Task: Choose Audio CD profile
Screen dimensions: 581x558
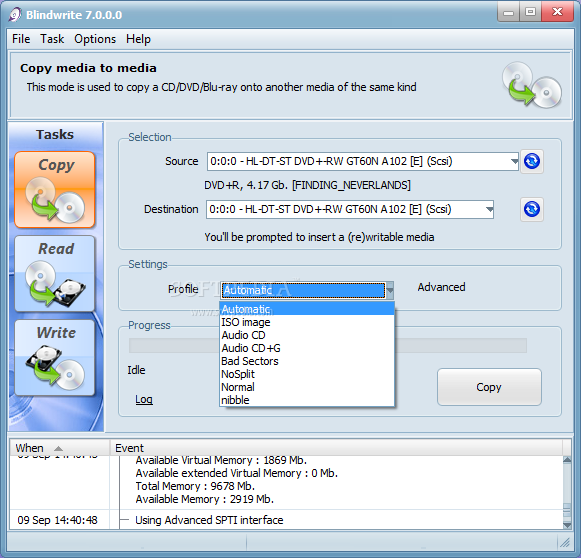Action: coord(307,335)
